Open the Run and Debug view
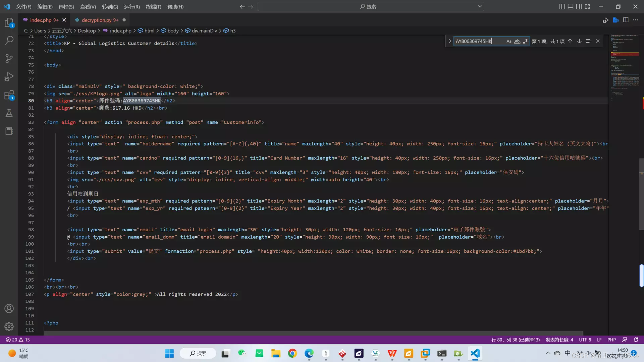This screenshot has width=644, height=362. click(9, 77)
